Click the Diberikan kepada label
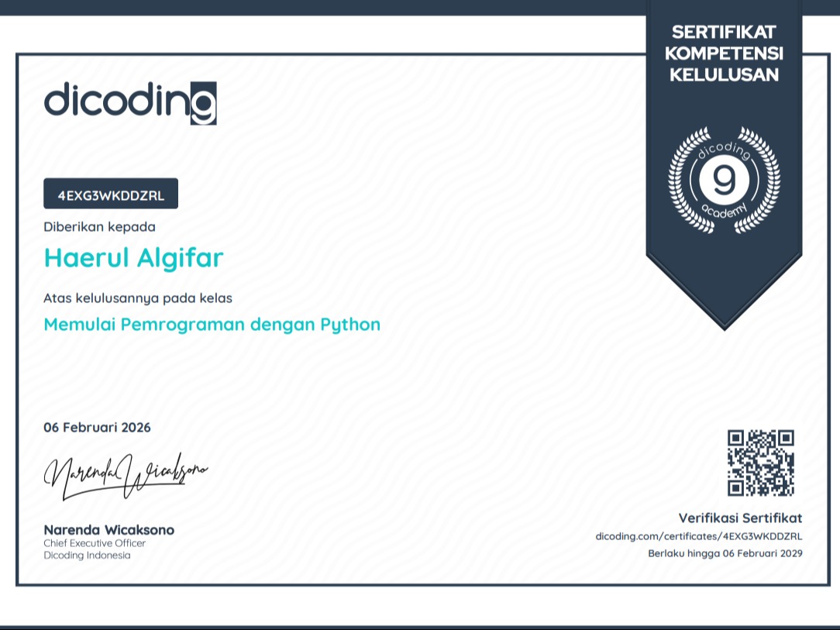This screenshot has width=840, height=630. [x=99, y=227]
